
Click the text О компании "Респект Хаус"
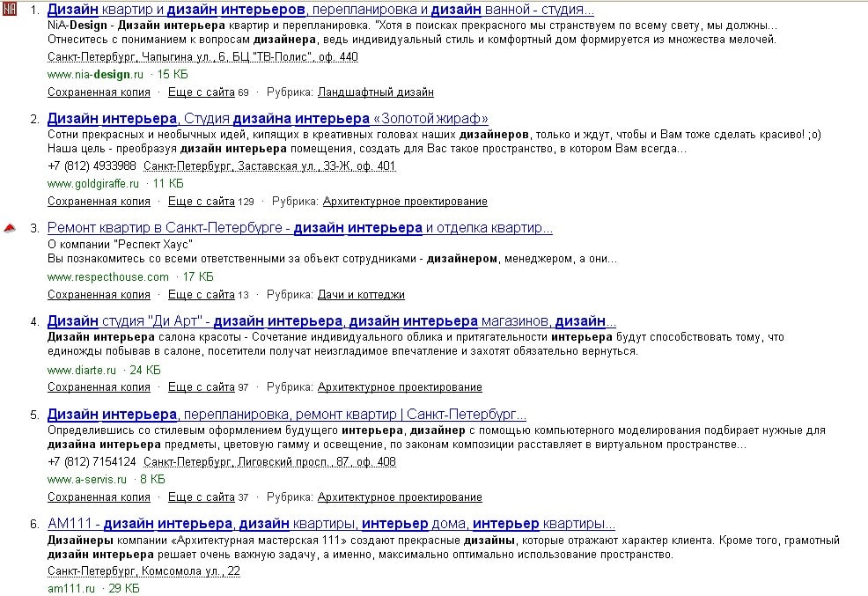click(120, 244)
